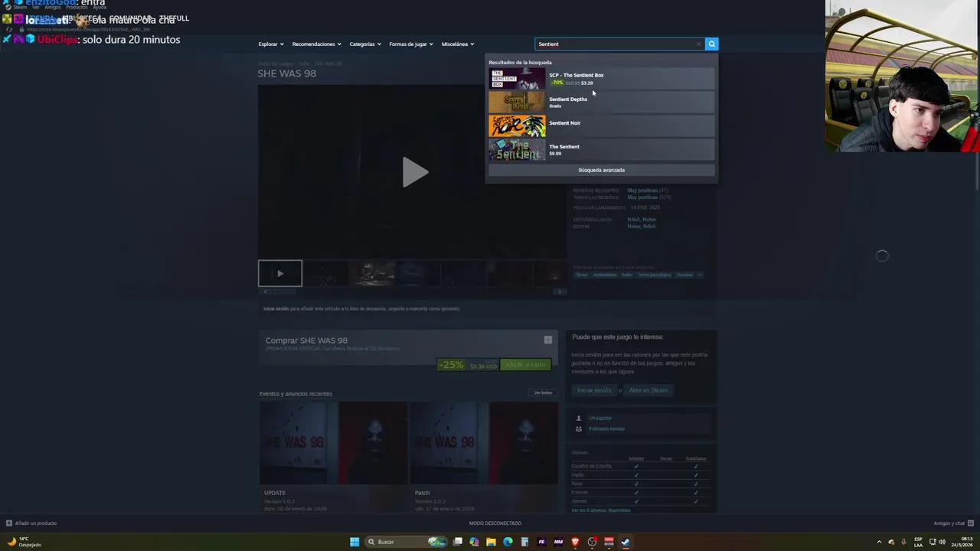Open the weather widget showing 14°C
Image resolution: width=980 pixels, height=551 pixels.
[x=24, y=542]
